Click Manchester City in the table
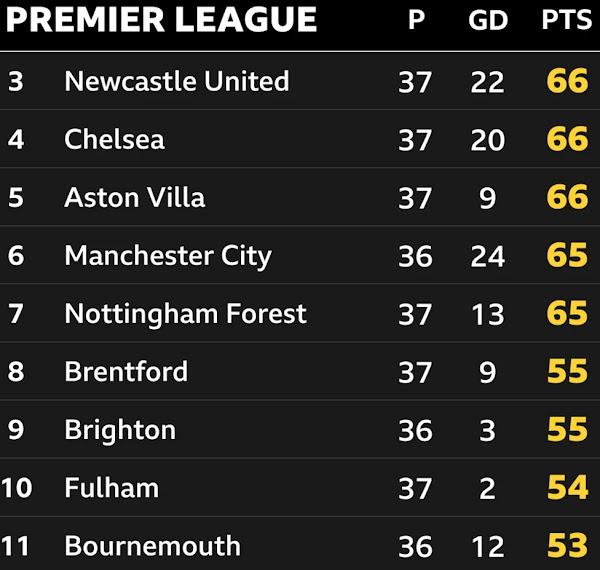This screenshot has height=570, width=600. point(168,256)
